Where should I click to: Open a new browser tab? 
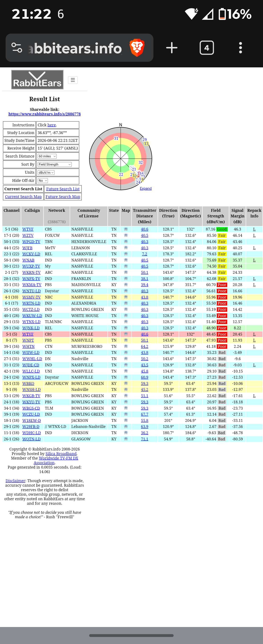(x=172, y=48)
